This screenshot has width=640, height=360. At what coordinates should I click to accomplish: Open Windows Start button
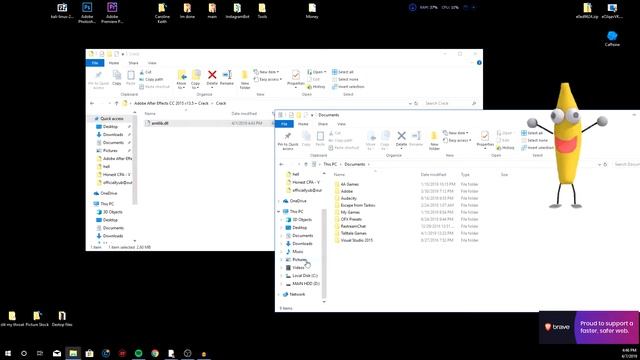[8, 353]
